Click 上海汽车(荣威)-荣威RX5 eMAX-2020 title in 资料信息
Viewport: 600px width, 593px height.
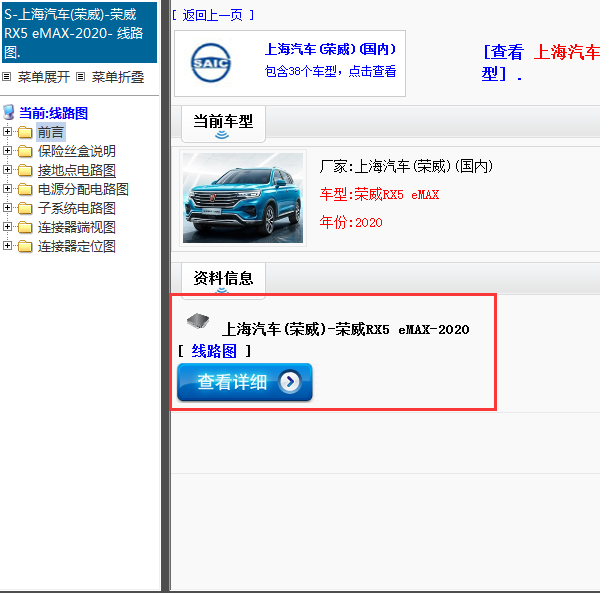[x=346, y=329]
